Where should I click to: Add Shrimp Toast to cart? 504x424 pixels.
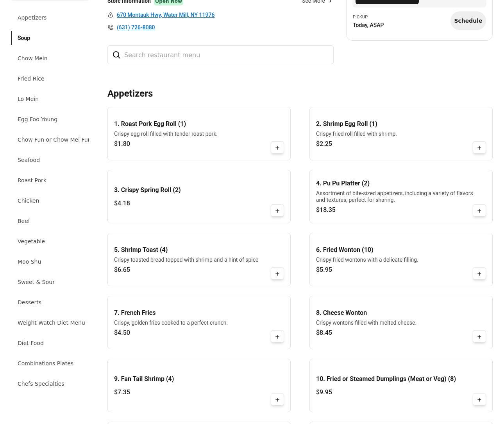[x=277, y=273]
